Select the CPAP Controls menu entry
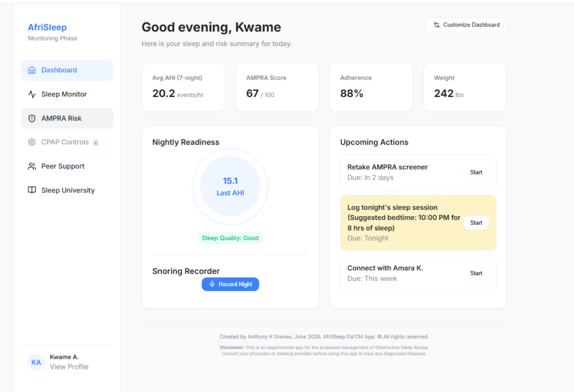The image size is (574, 392). pyautogui.click(x=67, y=142)
